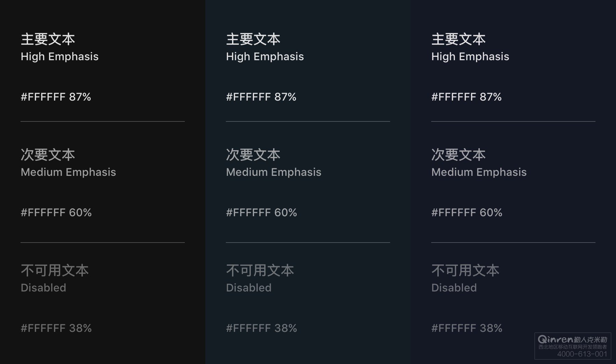
Task: Select 不可用文本 heading in the left column
Action: tap(55, 271)
